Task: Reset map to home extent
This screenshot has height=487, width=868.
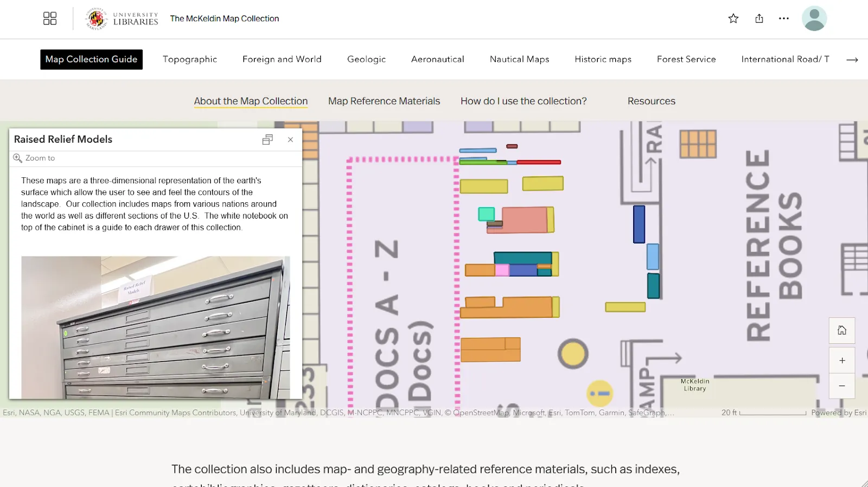Action: (x=842, y=330)
